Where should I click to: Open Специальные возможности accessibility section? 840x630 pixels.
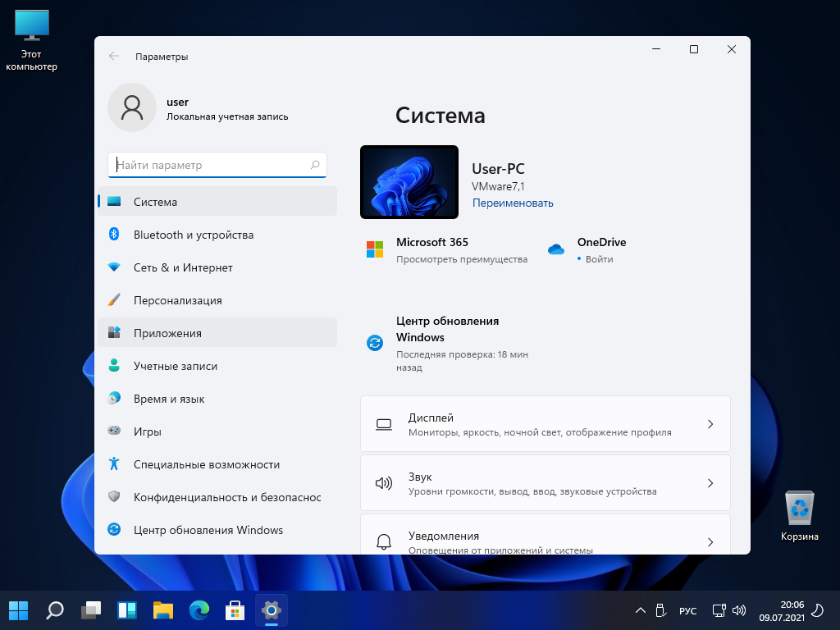pyautogui.click(x=207, y=464)
